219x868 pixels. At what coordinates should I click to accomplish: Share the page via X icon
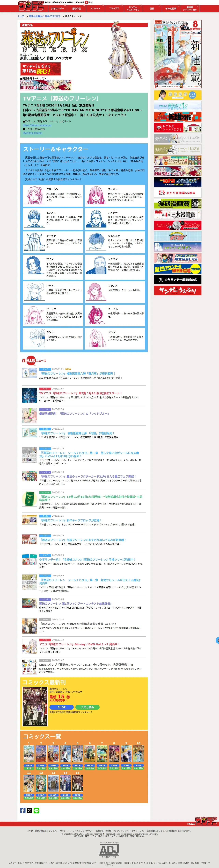pyautogui.click(x=30, y=810)
